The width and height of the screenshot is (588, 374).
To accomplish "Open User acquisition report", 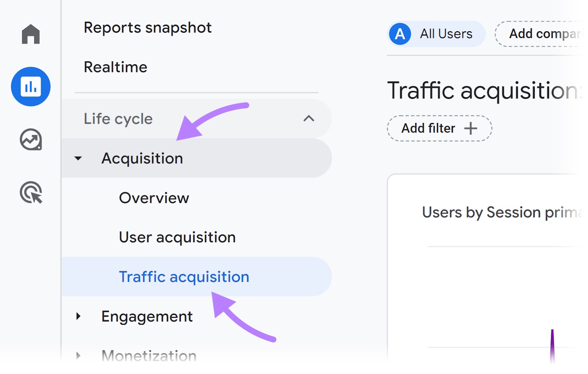I will [x=177, y=237].
